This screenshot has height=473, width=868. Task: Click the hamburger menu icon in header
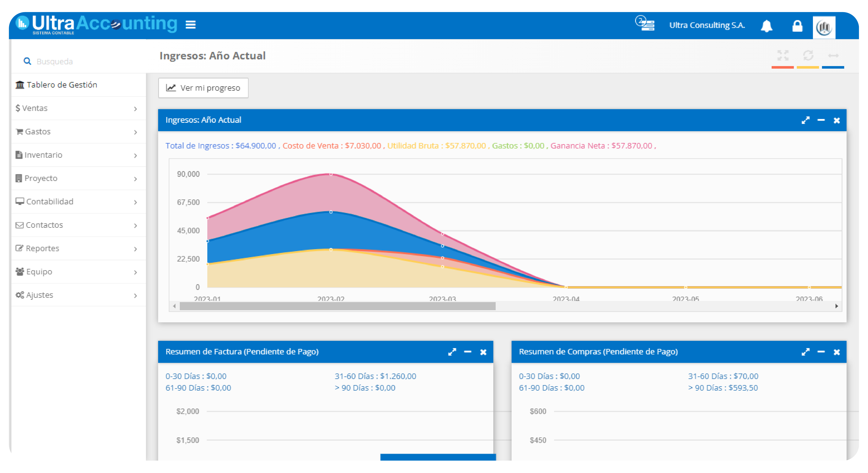[190, 25]
